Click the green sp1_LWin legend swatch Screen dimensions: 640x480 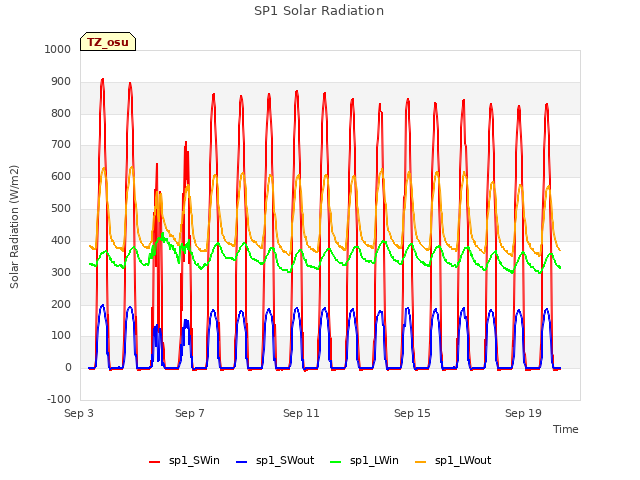[335, 462]
